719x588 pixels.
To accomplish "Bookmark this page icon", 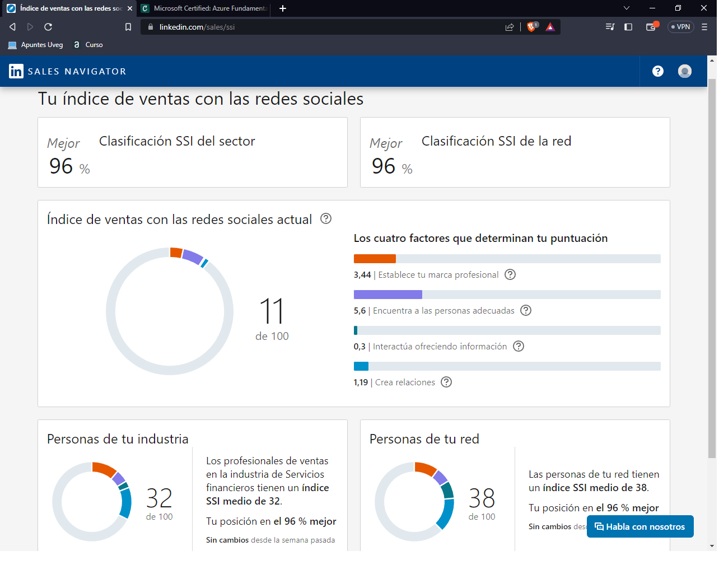I will click(128, 27).
